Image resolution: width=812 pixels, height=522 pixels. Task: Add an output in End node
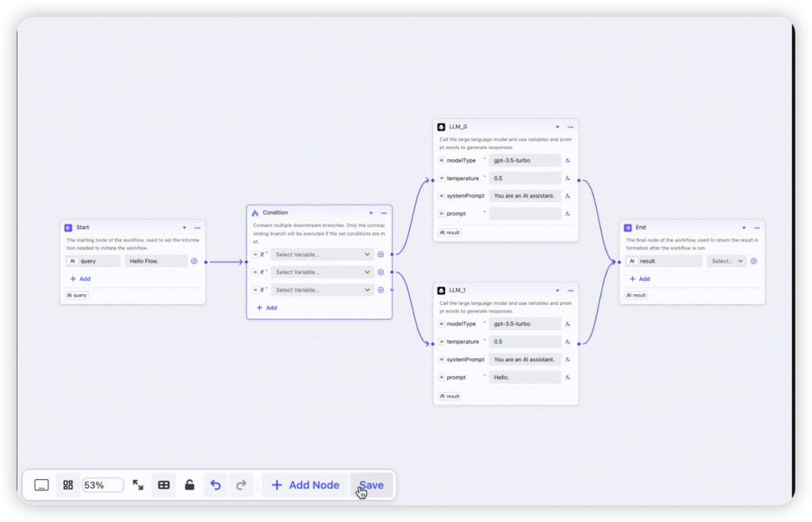(640, 278)
